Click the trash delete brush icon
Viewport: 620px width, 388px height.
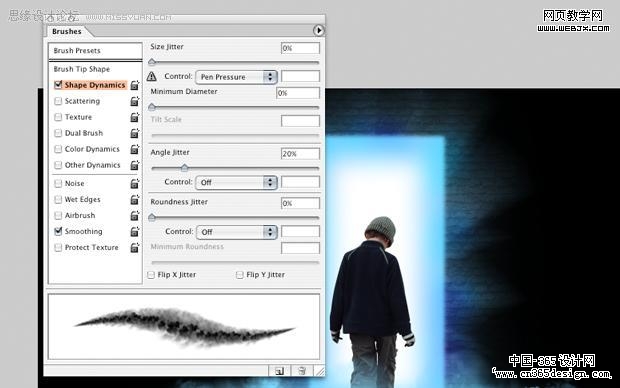pyautogui.click(x=302, y=371)
